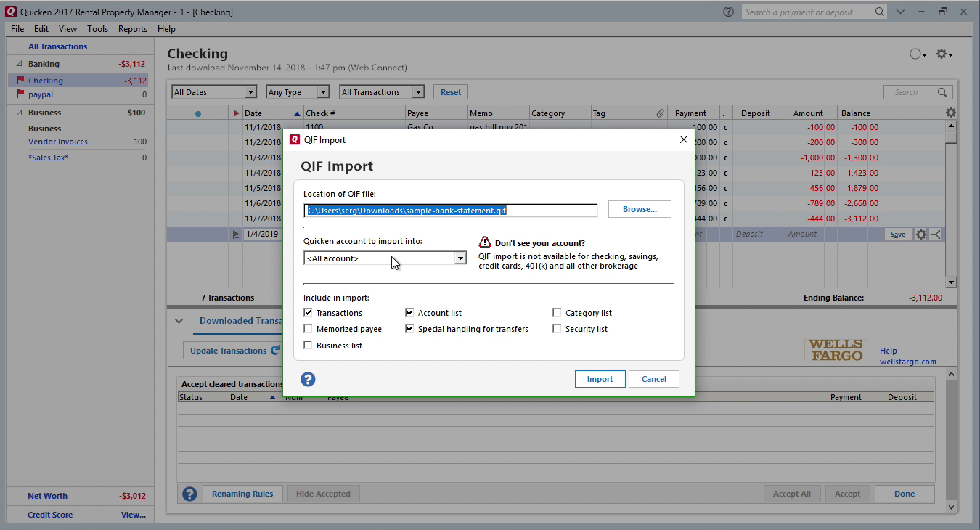Open the title bar dropdown arrow next to search
Image resolution: width=980 pixels, height=530 pixels.
pyautogui.click(x=900, y=12)
